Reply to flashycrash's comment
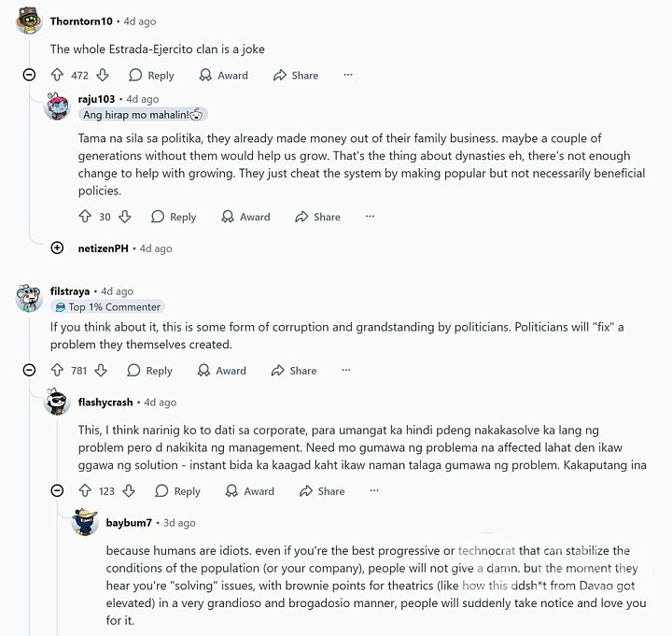The width and height of the screenshot is (672, 636). [177, 491]
